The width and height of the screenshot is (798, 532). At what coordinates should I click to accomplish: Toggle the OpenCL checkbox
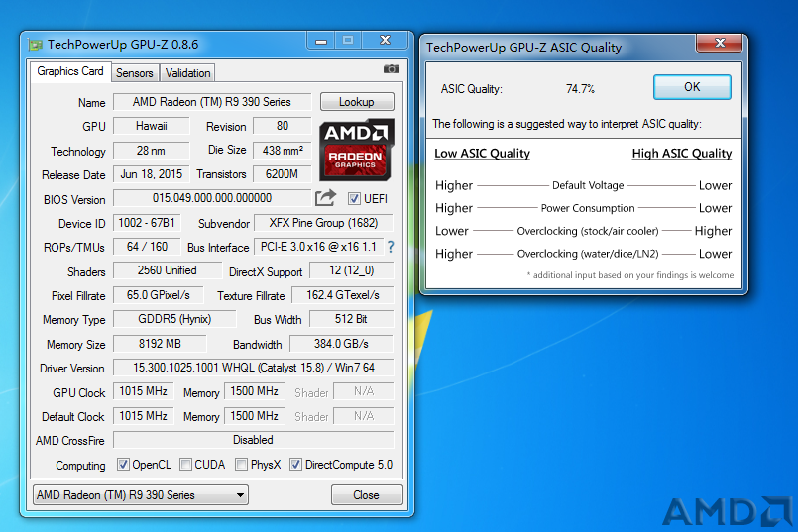[123, 465]
